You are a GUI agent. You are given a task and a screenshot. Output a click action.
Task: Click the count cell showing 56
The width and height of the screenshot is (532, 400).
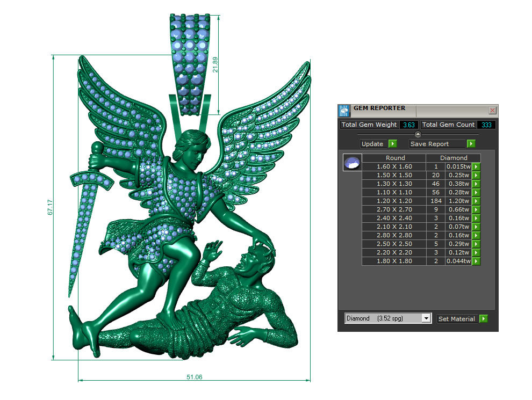(x=436, y=192)
